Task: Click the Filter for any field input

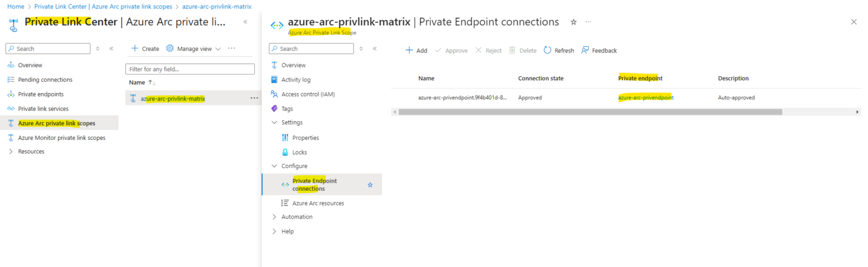Action: 190,69
